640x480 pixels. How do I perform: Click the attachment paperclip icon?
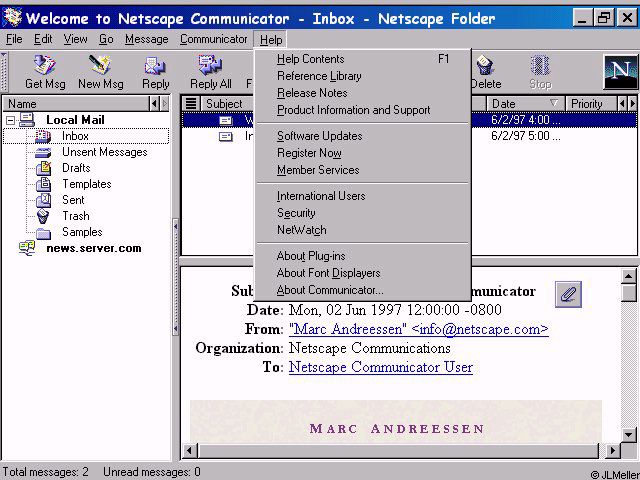coord(568,294)
